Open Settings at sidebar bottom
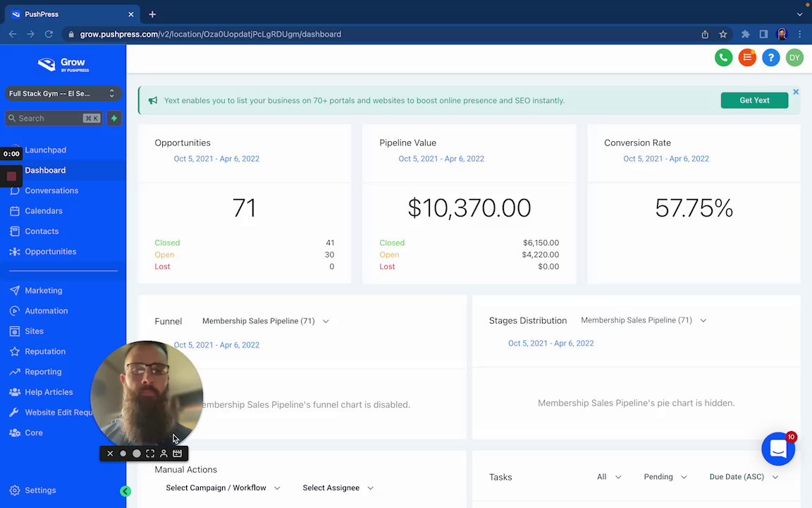This screenshot has width=812, height=508. click(x=40, y=490)
